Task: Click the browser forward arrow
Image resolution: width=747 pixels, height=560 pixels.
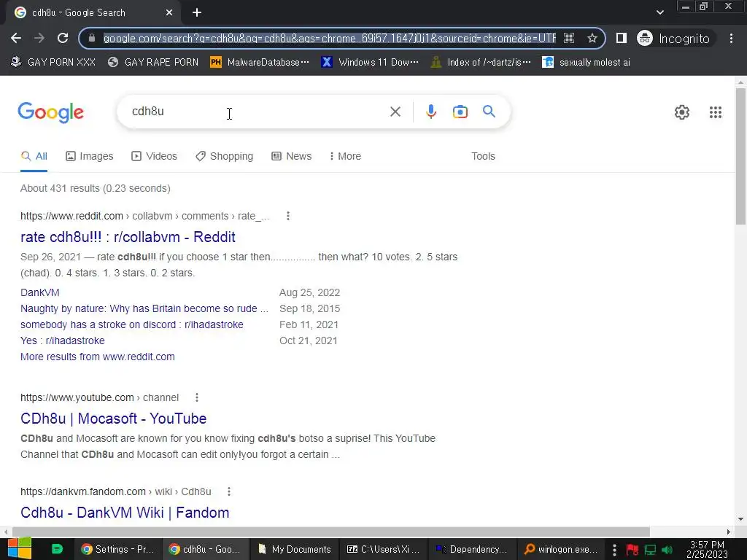Action: tap(39, 38)
